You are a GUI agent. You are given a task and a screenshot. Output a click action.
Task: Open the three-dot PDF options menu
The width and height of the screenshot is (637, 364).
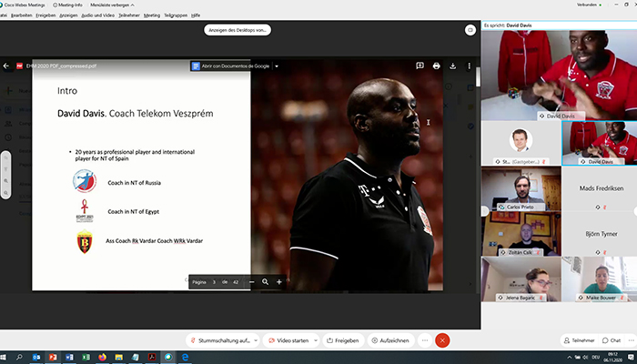click(470, 66)
